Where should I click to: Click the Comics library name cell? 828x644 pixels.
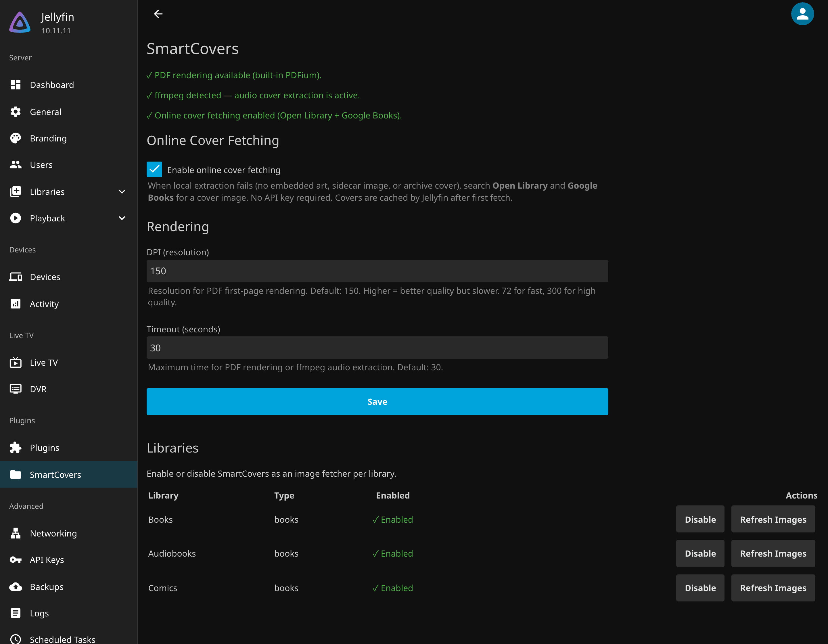(163, 588)
